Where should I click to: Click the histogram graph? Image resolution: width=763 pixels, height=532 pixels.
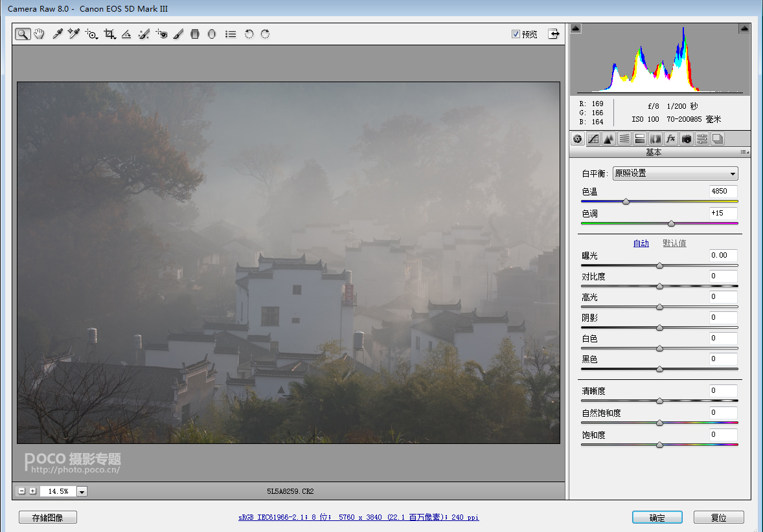tap(660, 60)
